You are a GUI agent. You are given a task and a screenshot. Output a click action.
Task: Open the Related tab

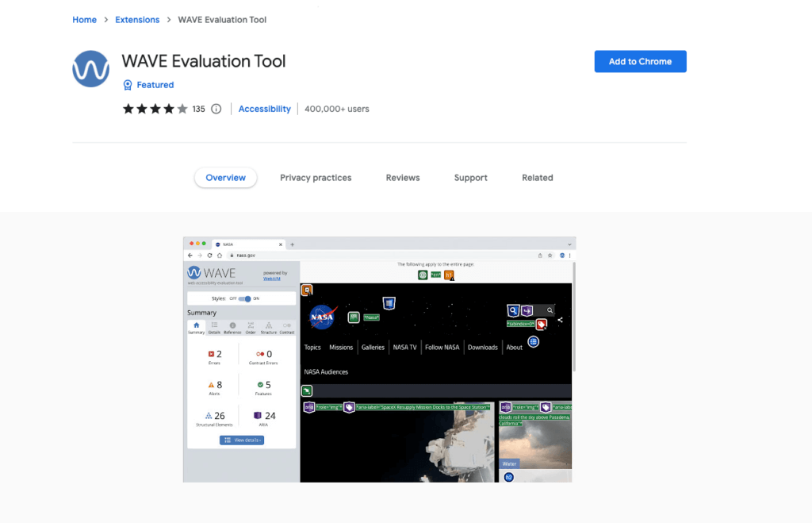538,178
